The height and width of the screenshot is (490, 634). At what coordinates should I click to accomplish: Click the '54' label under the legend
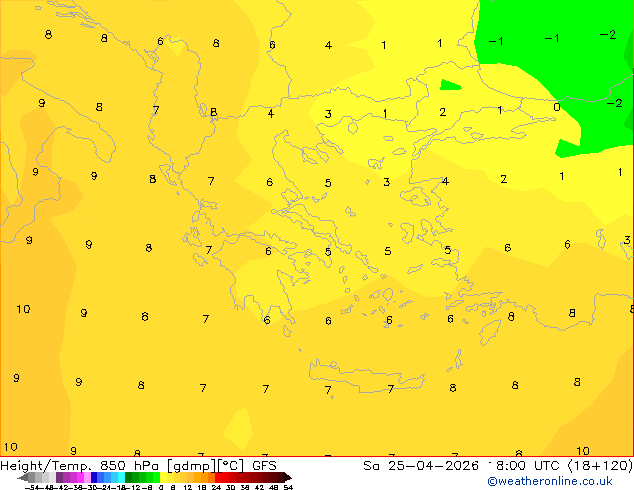[288, 487]
